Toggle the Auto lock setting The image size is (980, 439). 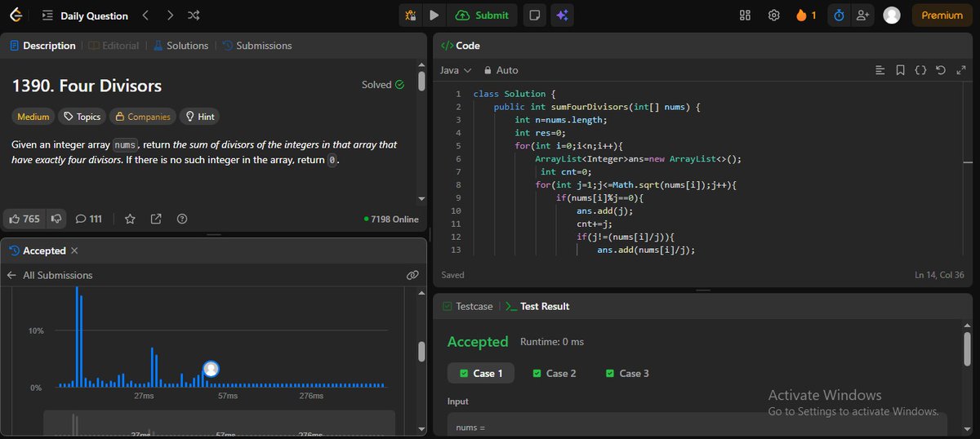point(501,70)
